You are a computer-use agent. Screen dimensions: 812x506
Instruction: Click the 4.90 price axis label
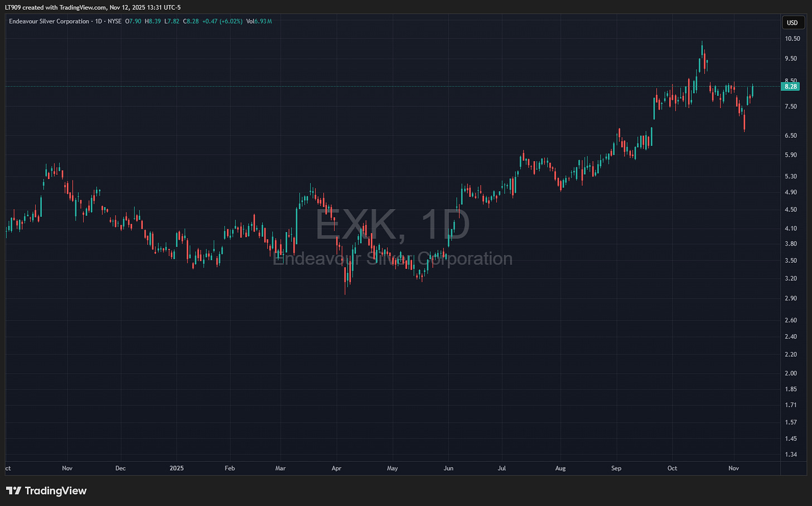point(791,192)
